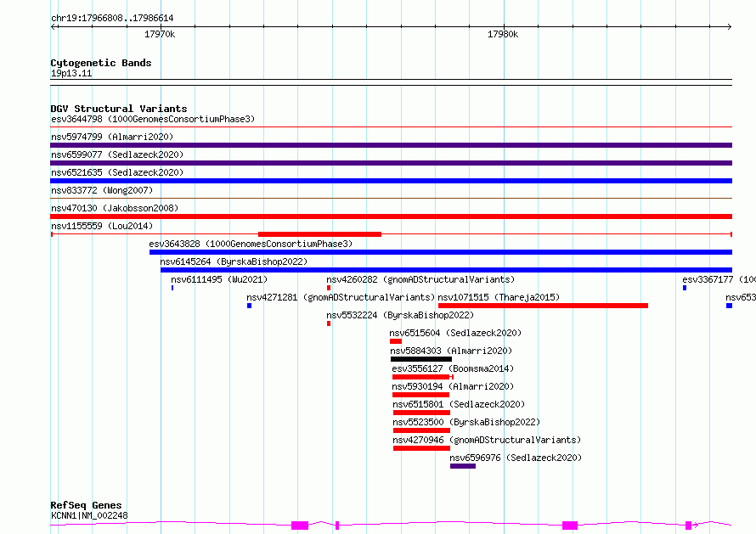Select the nsv5974799 Almarri2020 purple variant bar
756x534 pixels.
[391, 145]
